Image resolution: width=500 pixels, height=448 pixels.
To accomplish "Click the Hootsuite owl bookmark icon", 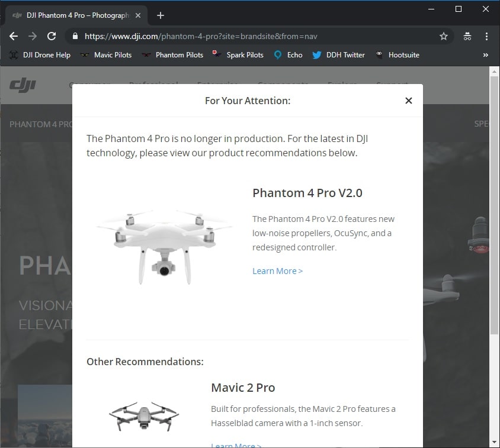I will [379, 54].
